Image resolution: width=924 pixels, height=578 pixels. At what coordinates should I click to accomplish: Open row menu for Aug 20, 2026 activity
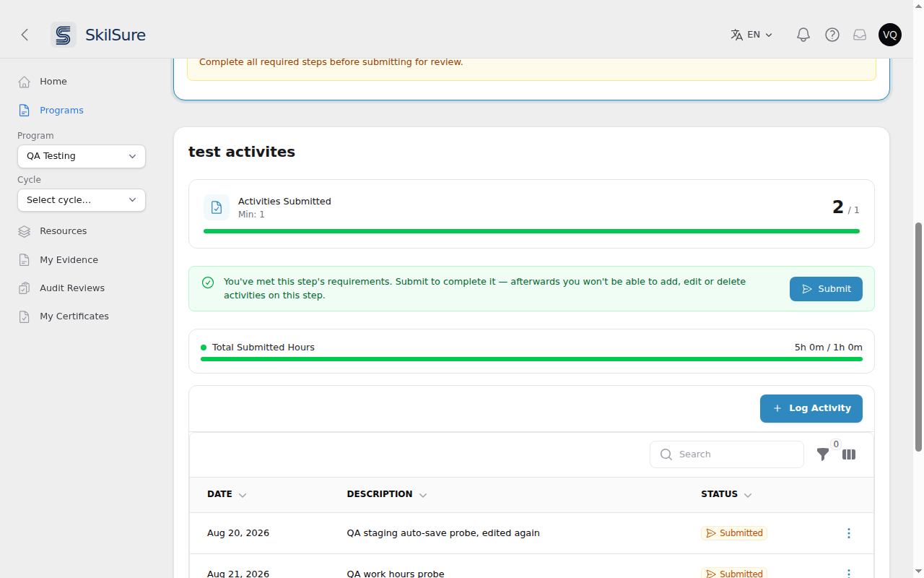pyautogui.click(x=849, y=533)
